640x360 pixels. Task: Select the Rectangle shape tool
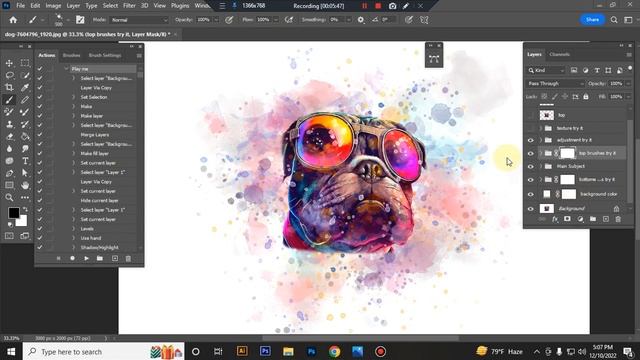tap(9, 185)
